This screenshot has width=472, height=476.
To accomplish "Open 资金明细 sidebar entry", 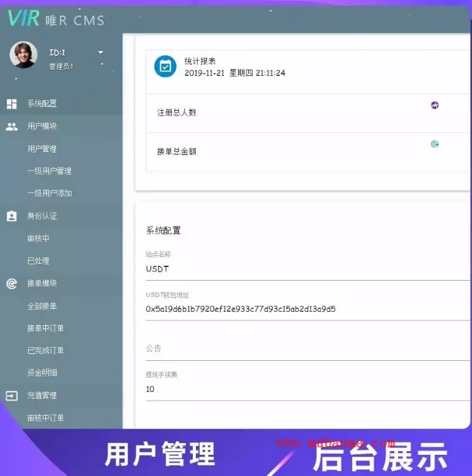I will pyautogui.click(x=42, y=373).
